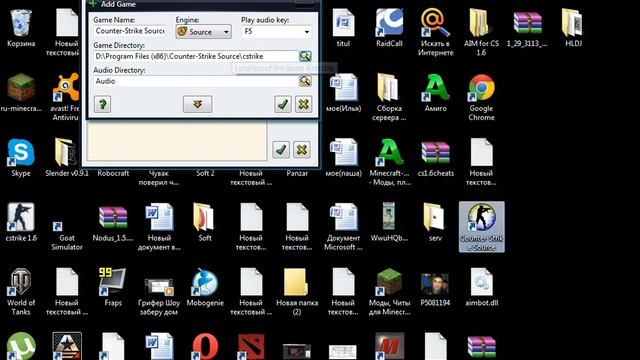Screen dimensions: 640x360
Task: Cancel Add Game with the X button
Action: click(303, 104)
